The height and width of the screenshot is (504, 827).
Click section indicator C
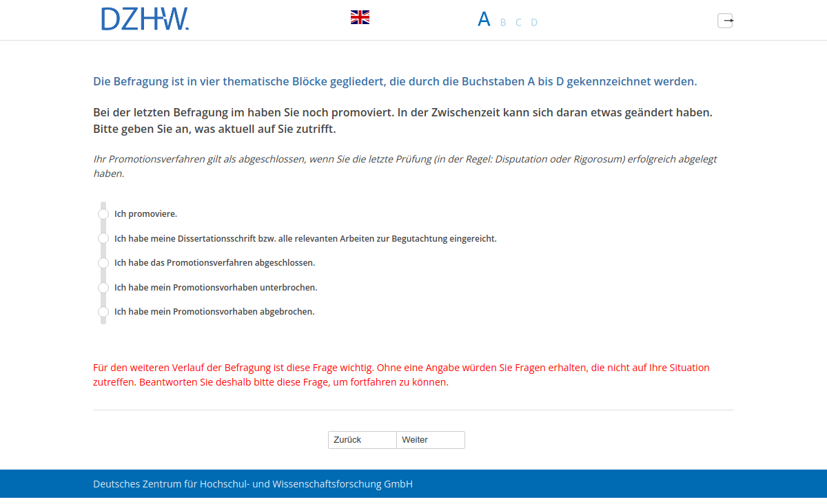[x=518, y=21]
